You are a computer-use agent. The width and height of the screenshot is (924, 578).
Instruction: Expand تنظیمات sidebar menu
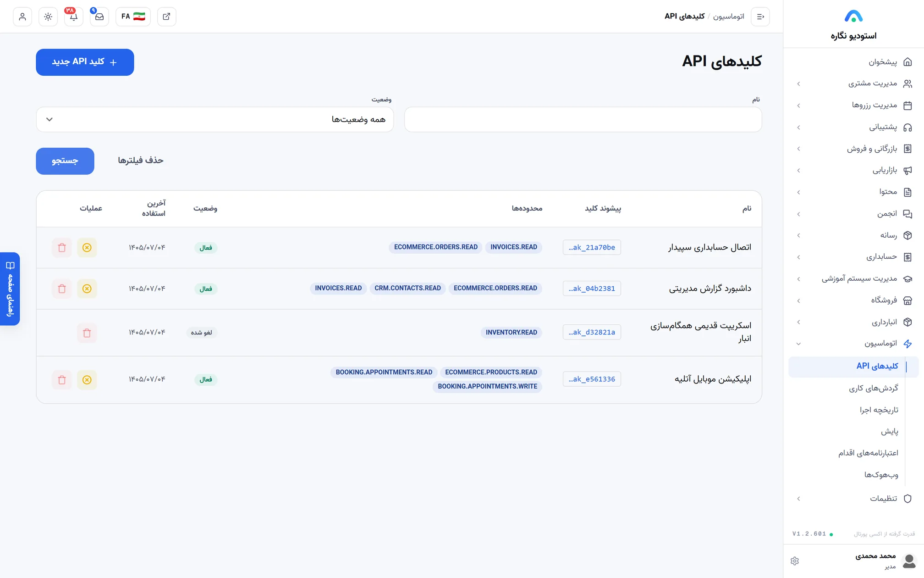click(x=853, y=499)
